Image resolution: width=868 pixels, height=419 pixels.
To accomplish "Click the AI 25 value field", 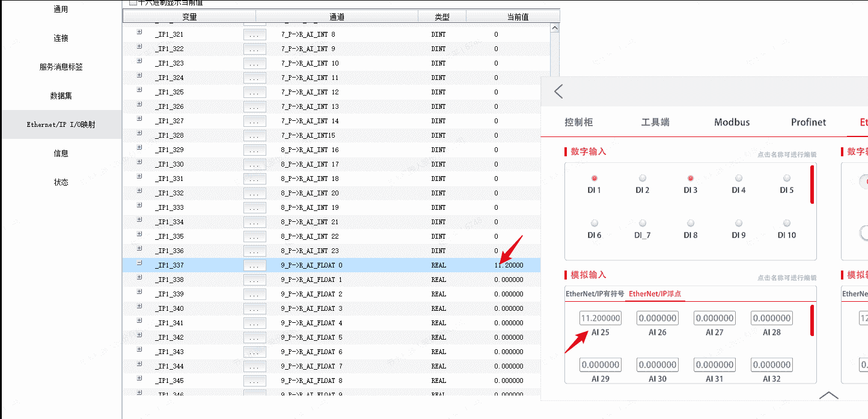I will coord(601,318).
